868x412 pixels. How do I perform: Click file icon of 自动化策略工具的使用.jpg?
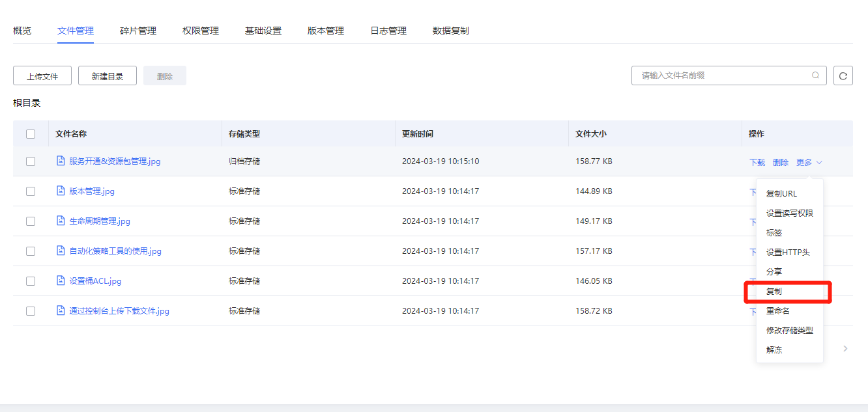coord(61,251)
